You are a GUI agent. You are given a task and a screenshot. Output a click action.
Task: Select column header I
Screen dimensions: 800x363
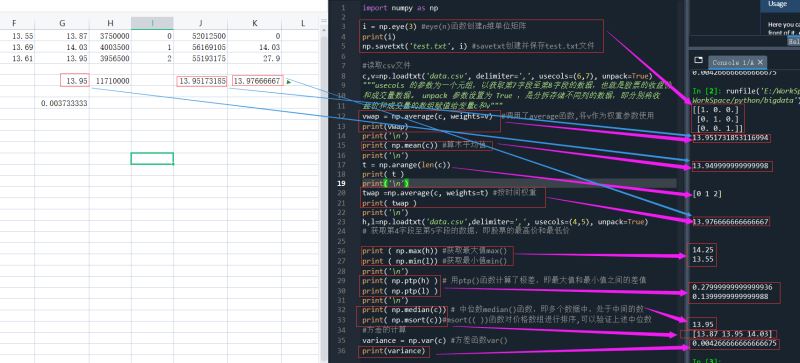pos(152,23)
